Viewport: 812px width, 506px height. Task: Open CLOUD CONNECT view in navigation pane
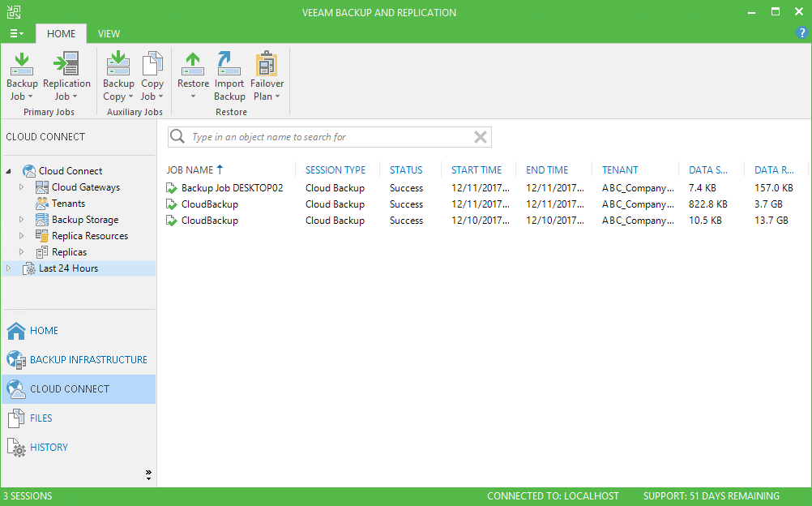(79, 389)
